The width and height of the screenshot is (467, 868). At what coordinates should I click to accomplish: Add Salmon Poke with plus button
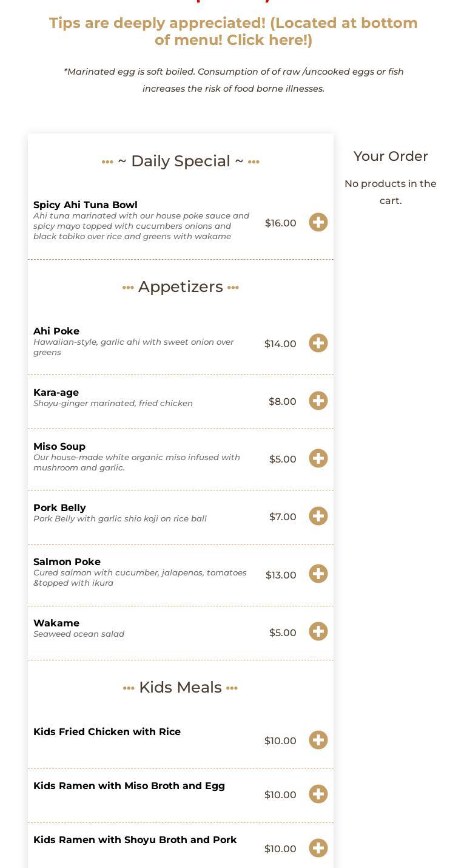click(x=318, y=574)
